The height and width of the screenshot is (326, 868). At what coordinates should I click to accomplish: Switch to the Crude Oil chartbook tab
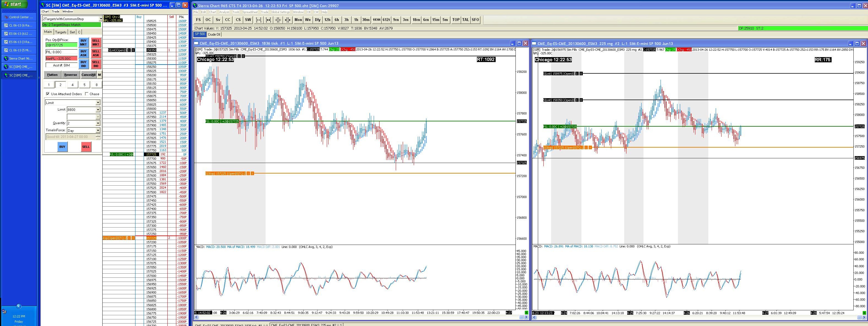(214, 34)
